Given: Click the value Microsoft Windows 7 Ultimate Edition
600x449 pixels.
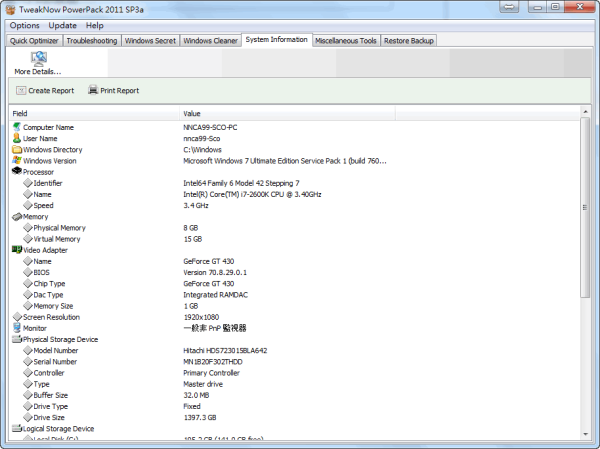Looking at the screenshot, I should click(x=285, y=161).
